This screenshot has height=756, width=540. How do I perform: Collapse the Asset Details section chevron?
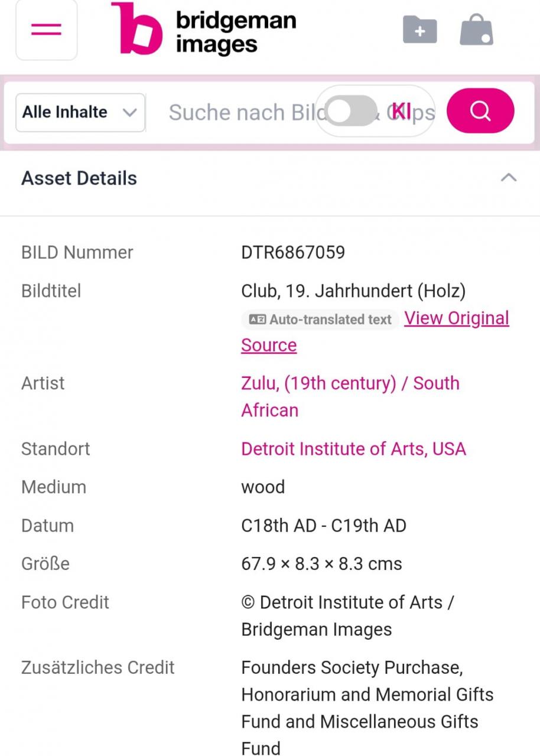pos(509,178)
